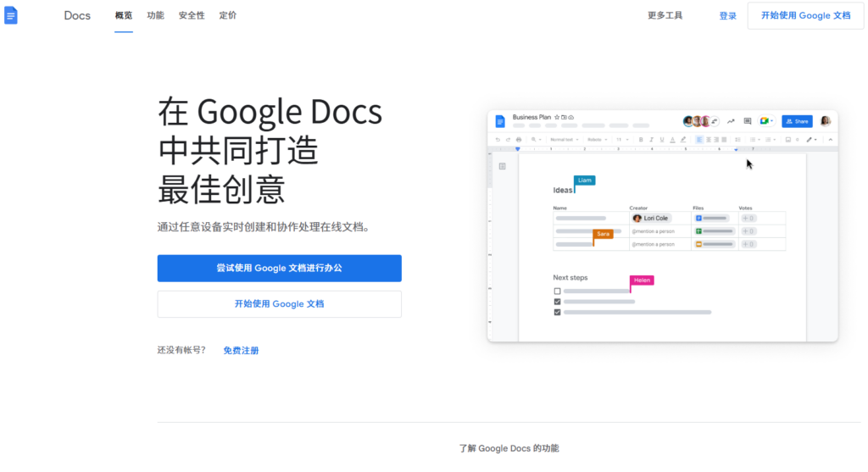The height and width of the screenshot is (472, 868).
Task: Open the 定价 tab
Action: pyautogui.click(x=228, y=15)
